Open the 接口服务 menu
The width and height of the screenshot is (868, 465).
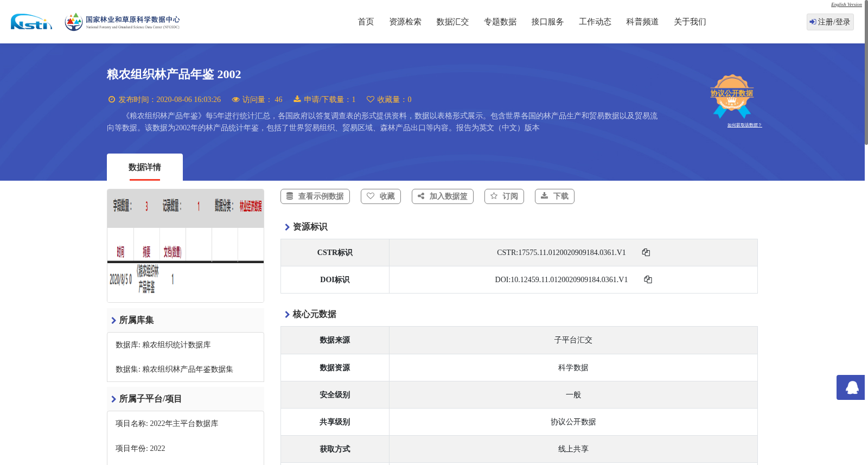click(x=547, y=22)
